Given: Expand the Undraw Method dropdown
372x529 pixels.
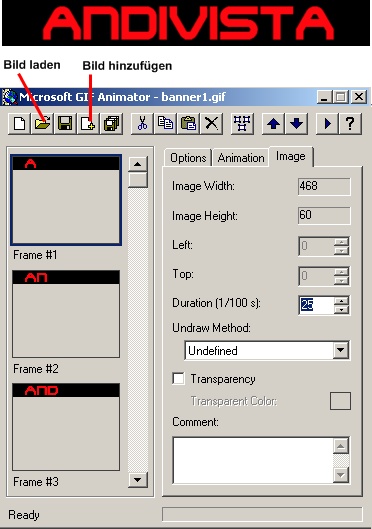Looking at the screenshot, I should point(341,350).
